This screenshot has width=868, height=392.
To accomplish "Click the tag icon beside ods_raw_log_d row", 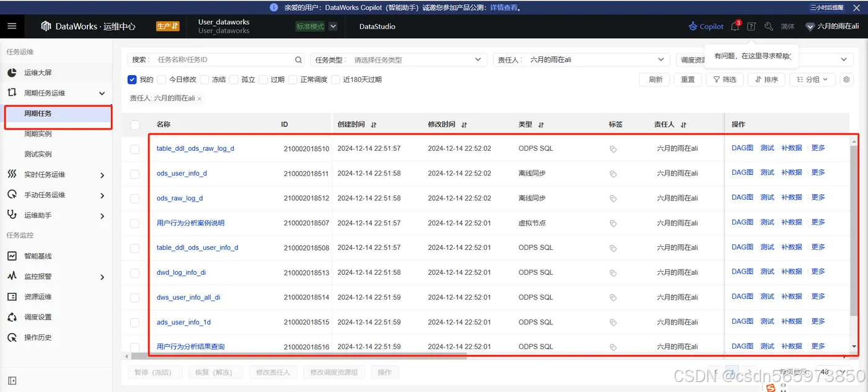I will click(x=613, y=197).
